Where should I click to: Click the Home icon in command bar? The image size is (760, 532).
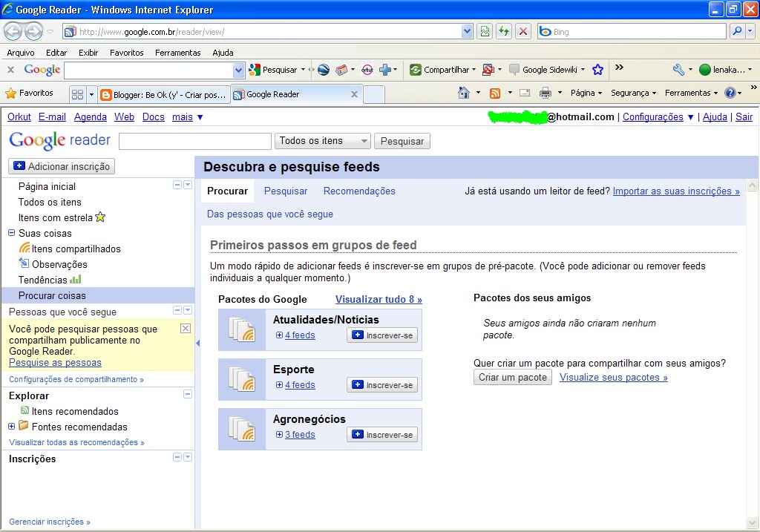point(464,93)
